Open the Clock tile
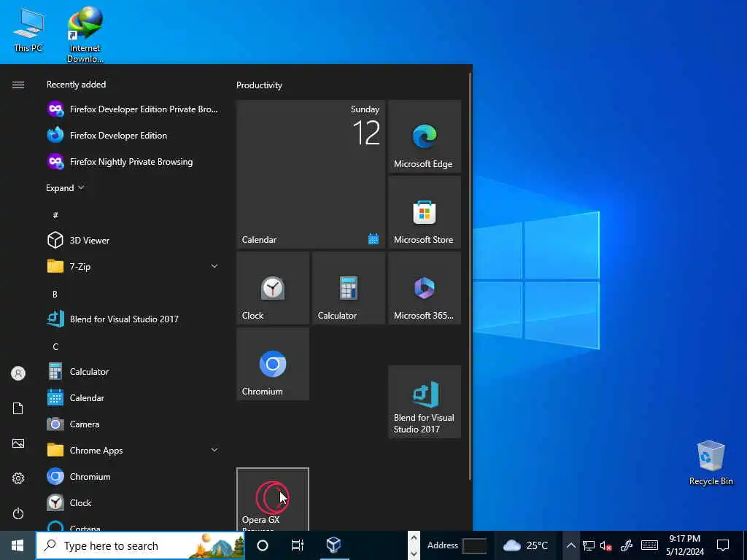Image resolution: width=747 pixels, height=560 pixels. pyautogui.click(x=273, y=288)
